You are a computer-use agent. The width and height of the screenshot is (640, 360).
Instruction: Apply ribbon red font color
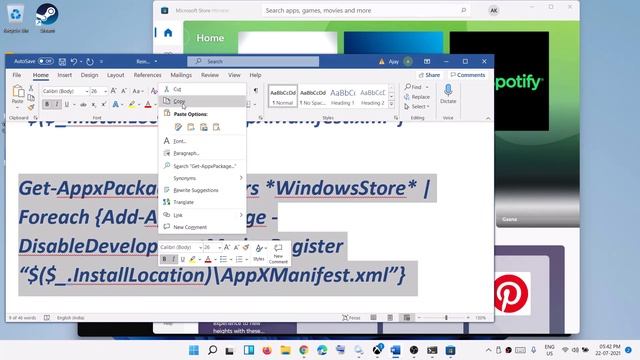pos(148,105)
